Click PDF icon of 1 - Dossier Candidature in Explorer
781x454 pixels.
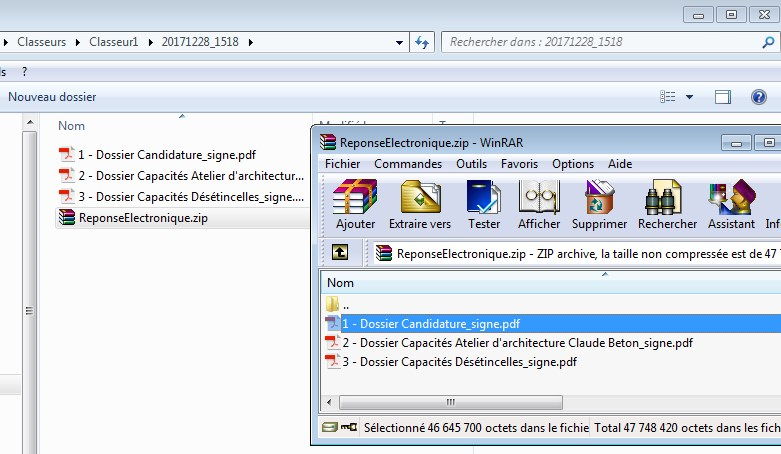coord(66,154)
